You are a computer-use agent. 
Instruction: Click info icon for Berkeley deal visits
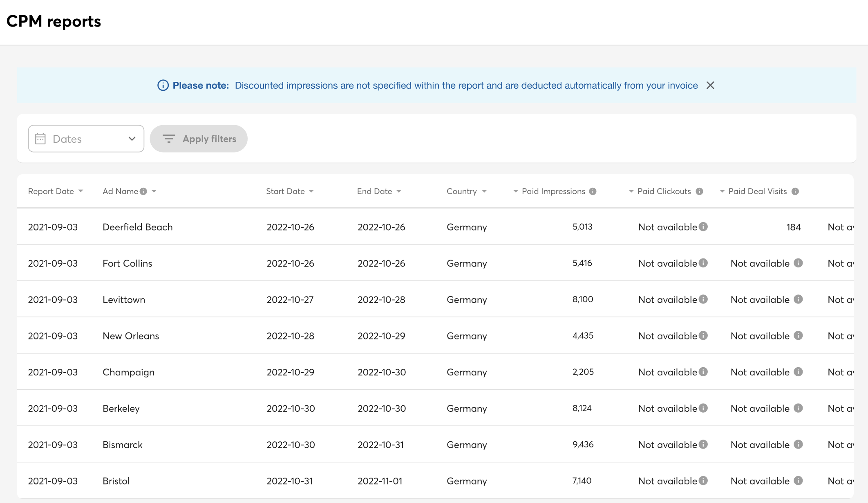tap(798, 408)
